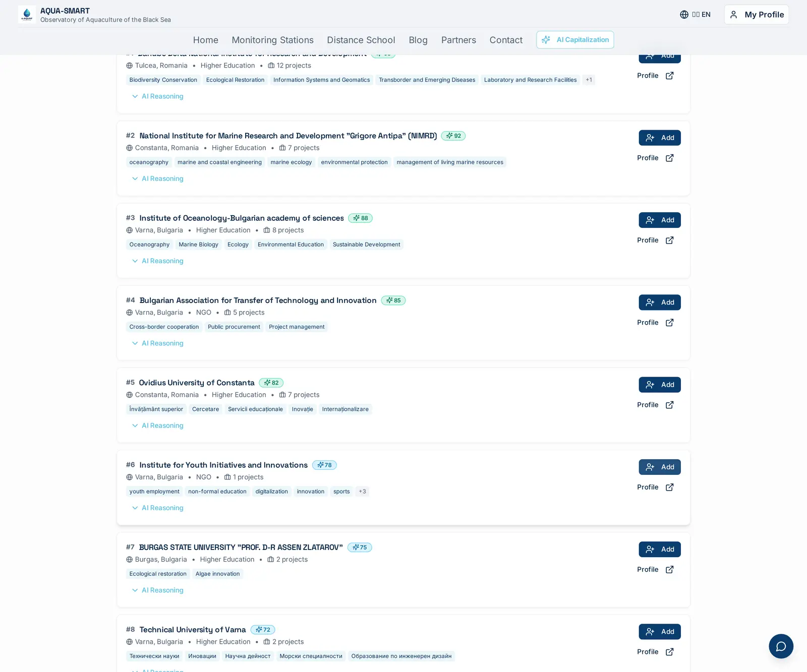This screenshot has height=672, width=807.
Task: Select the Algae innovation tag
Action: coord(217,574)
